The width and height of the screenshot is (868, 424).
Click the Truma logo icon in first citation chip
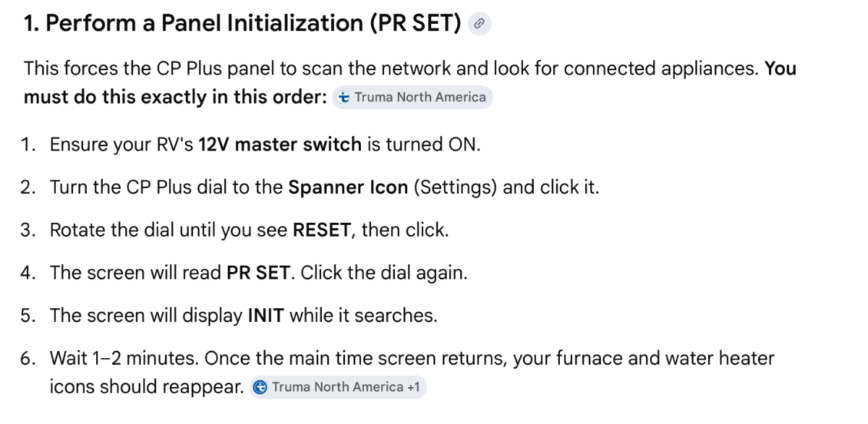point(344,98)
